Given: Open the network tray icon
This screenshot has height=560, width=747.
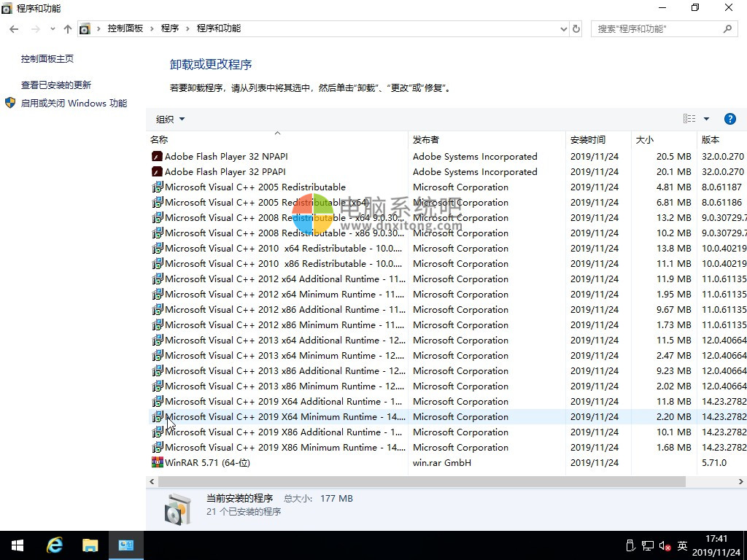Looking at the screenshot, I should pyautogui.click(x=648, y=545).
